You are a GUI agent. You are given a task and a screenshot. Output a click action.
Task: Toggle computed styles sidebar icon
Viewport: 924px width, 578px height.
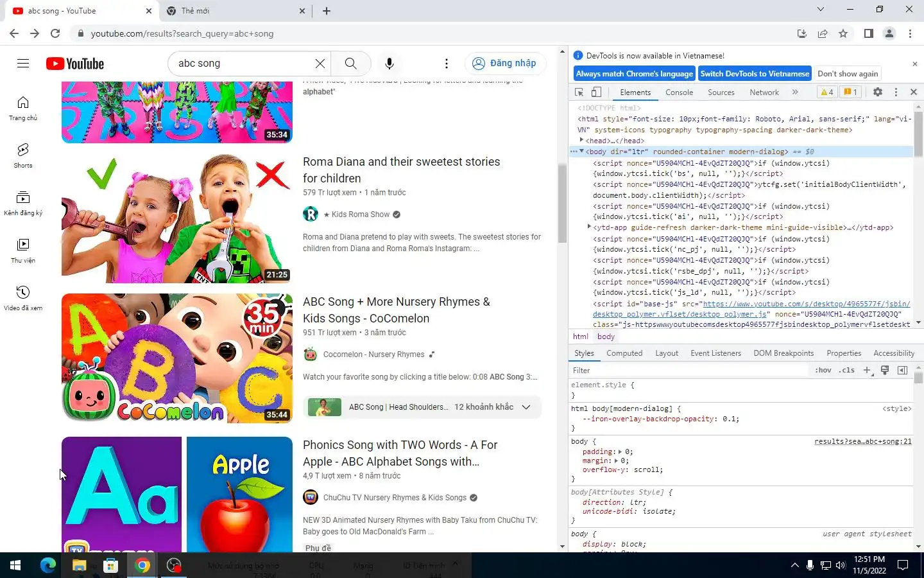point(902,370)
